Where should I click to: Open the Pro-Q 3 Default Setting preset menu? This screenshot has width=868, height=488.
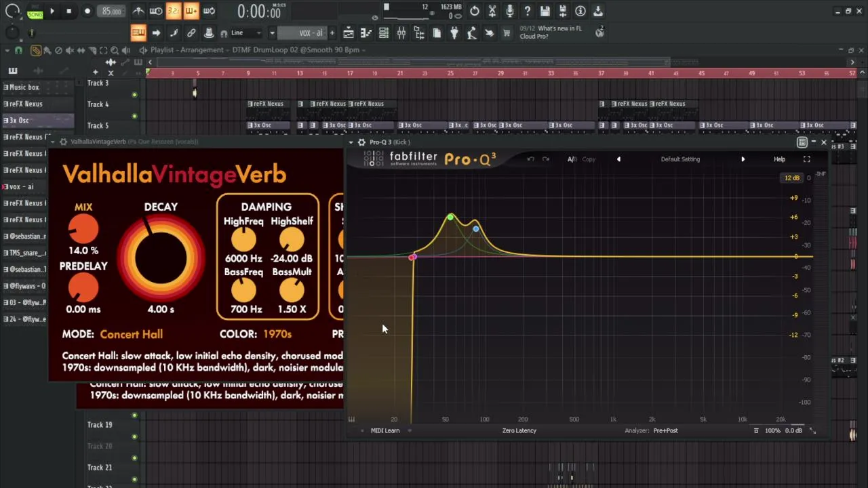680,159
